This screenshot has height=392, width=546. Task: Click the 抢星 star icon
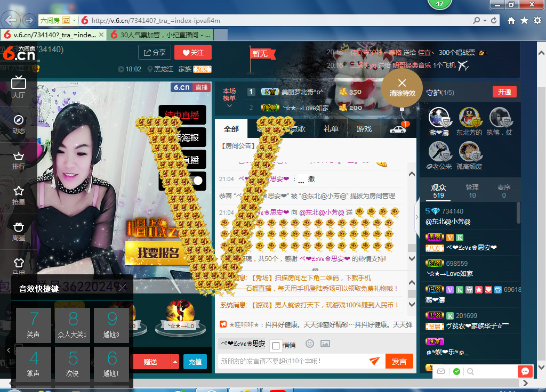19,195
